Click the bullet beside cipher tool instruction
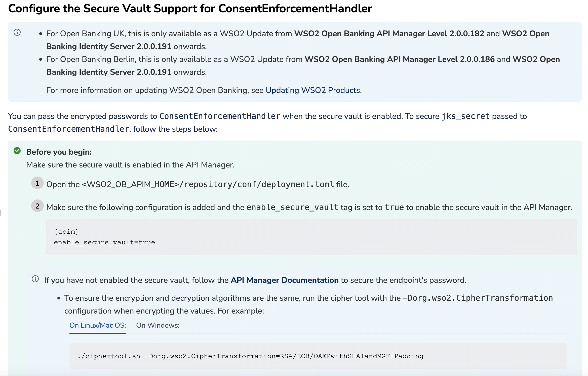 (59, 298)
